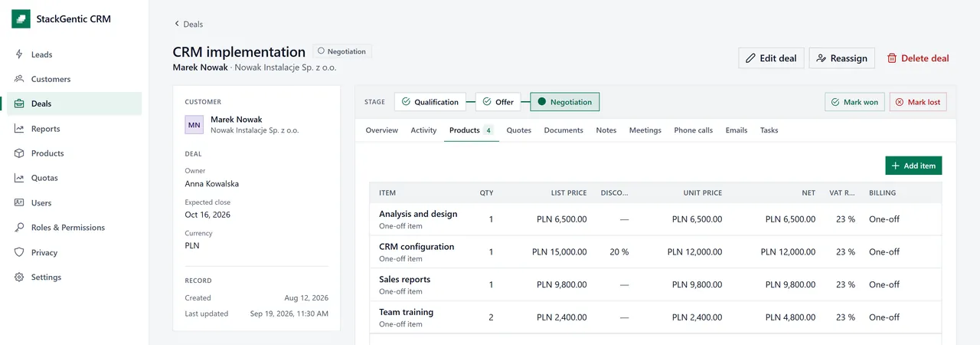
Task: Click the BILLING column header
Action: [883, 193]
